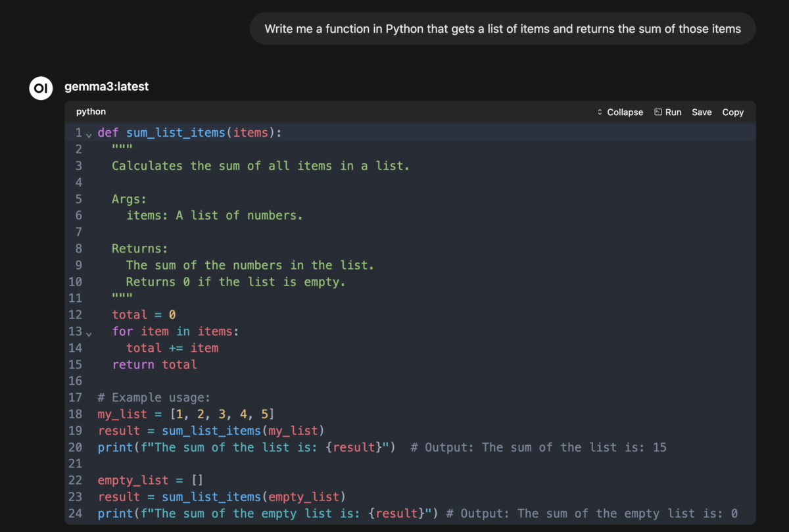
Task: Click the '# Output: The sum of the list is: 15' comment
Action: tap(538, 447)
